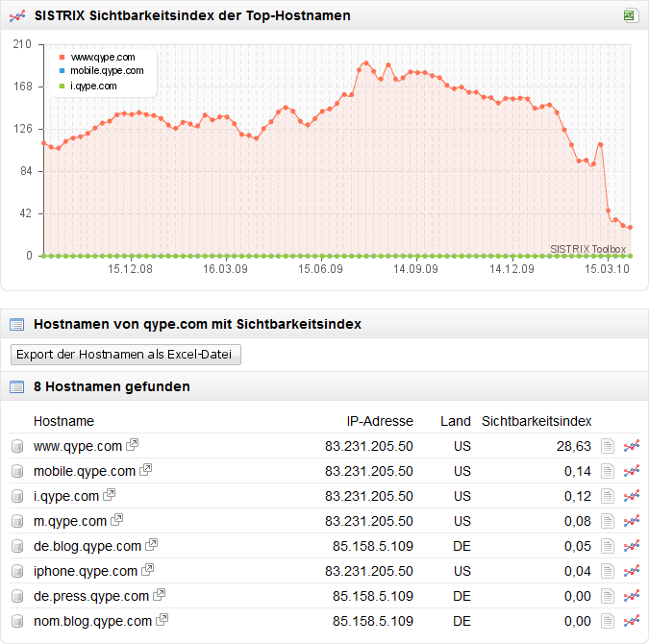649x644 pixels.
Task: Open document details icon for mobile.qype.com
Action: click(x=607, y=471)
